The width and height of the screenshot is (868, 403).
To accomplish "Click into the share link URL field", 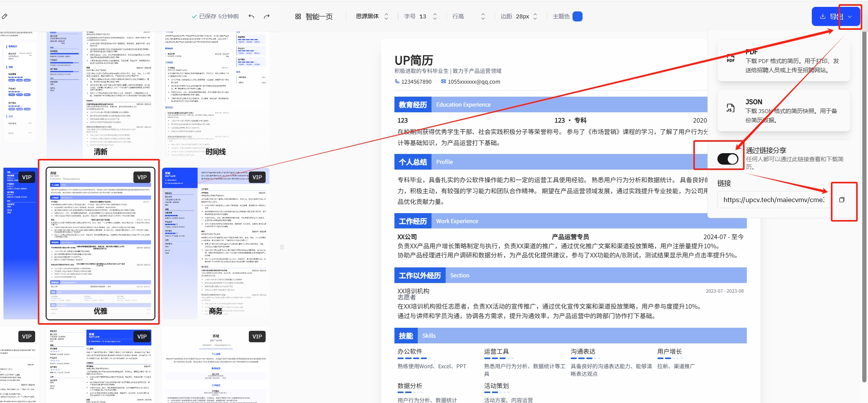I will 773,200.
